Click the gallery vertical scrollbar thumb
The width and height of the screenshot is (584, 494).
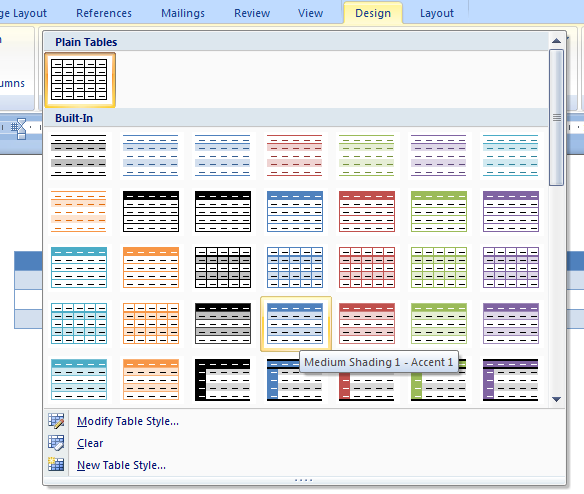pos(556,117)
